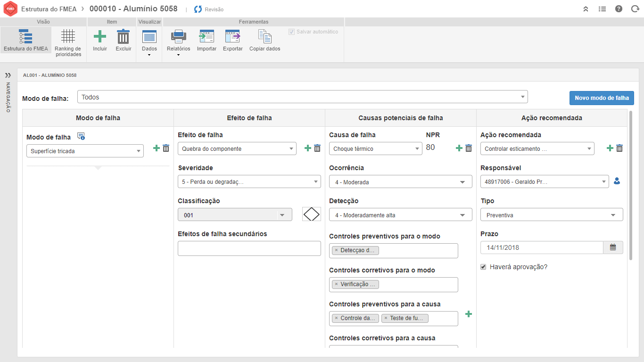Expand the Severidade dropdown
The width and height of the screenshot is (644, 362).
click(x=315, y=182)
